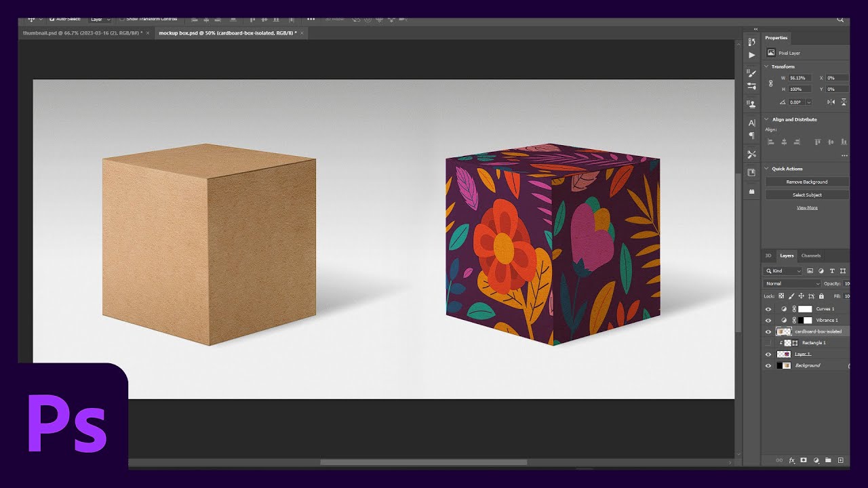Collapse the Quick Actions section
868x488 pixels.
[766, 169]
